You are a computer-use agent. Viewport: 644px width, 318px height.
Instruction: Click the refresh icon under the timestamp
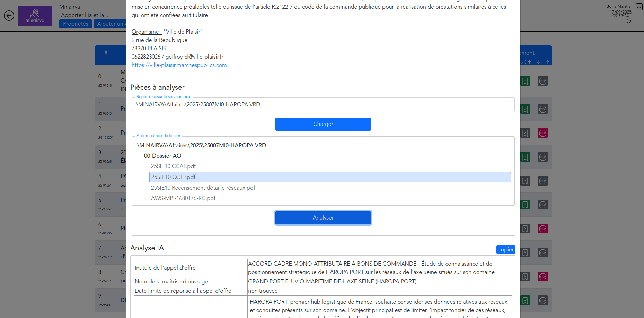629,21
